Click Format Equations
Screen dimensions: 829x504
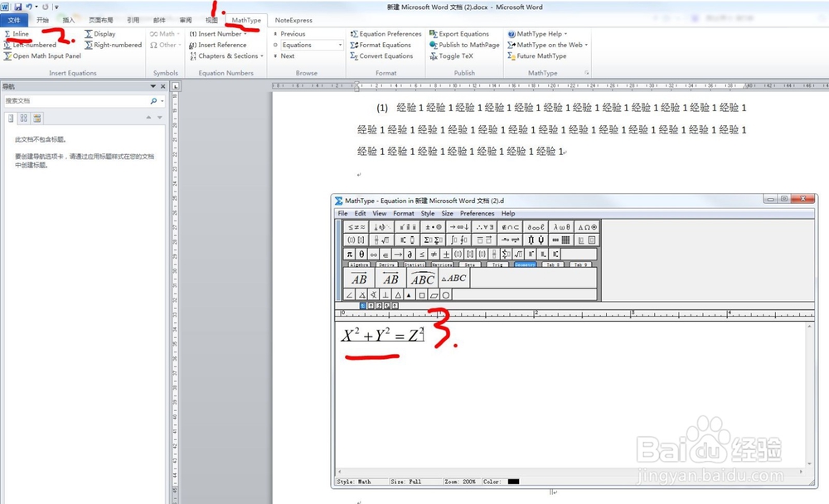click(x=381, y=45)
